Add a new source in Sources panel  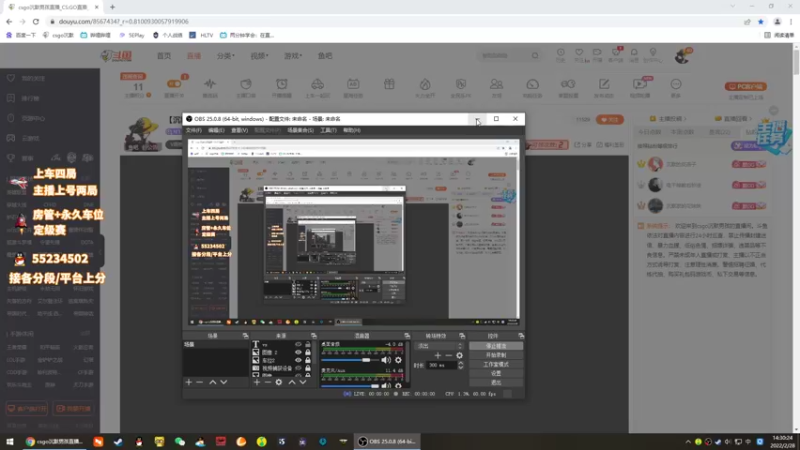coord(257,382)
